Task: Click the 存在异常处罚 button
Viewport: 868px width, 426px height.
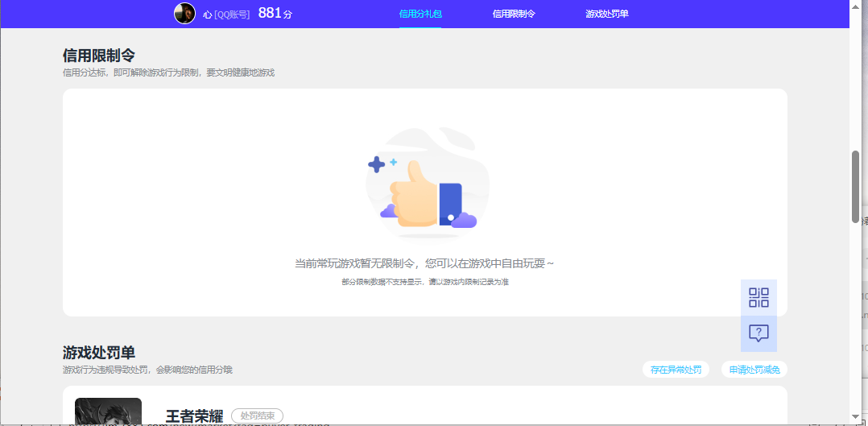Action: pos(676,370)
